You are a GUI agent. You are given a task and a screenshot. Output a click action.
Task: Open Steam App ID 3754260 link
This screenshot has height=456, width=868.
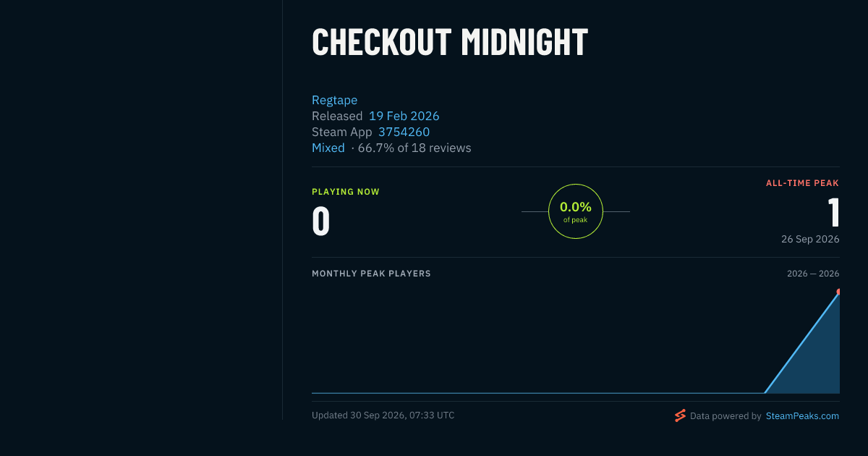tap(404, 132)
